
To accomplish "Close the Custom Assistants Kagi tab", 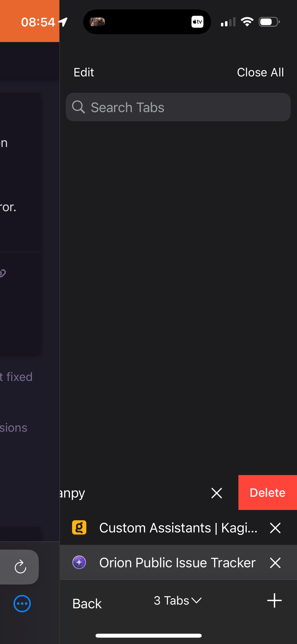I will pos(275,528).
